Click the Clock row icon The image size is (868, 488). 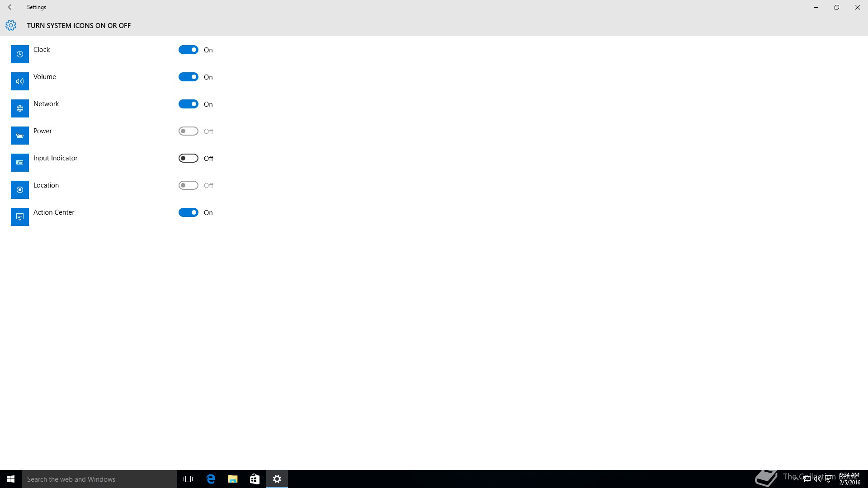20,54
